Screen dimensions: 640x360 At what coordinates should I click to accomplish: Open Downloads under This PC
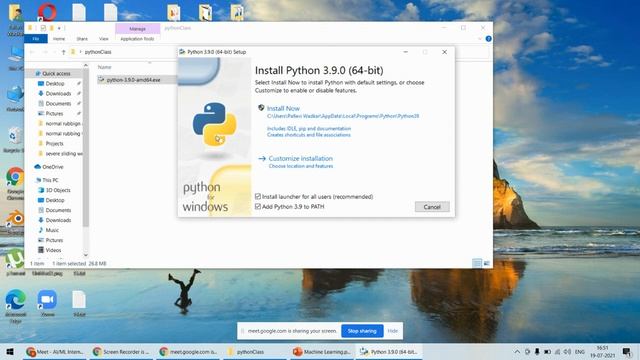tap(58, 220)
